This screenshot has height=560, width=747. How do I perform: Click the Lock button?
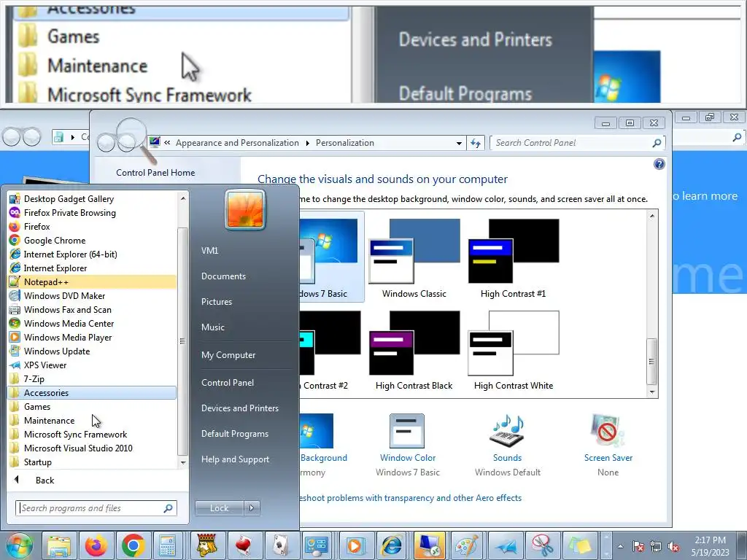tap(219, 508)
